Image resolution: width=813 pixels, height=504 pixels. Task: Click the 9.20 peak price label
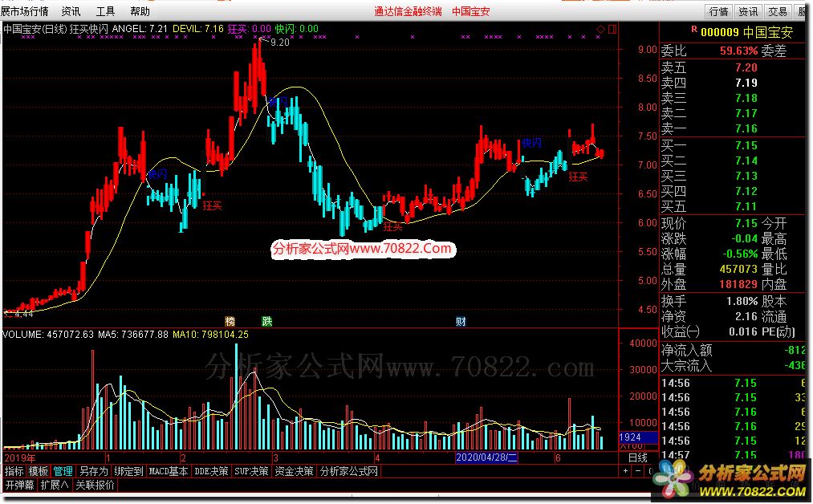pos(280,43)
